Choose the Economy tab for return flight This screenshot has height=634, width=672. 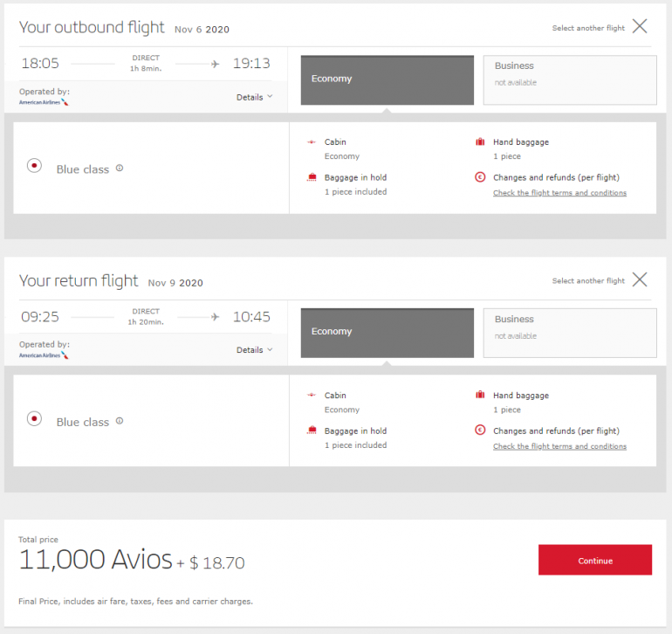pyautogui.click(x=387, y=333)
